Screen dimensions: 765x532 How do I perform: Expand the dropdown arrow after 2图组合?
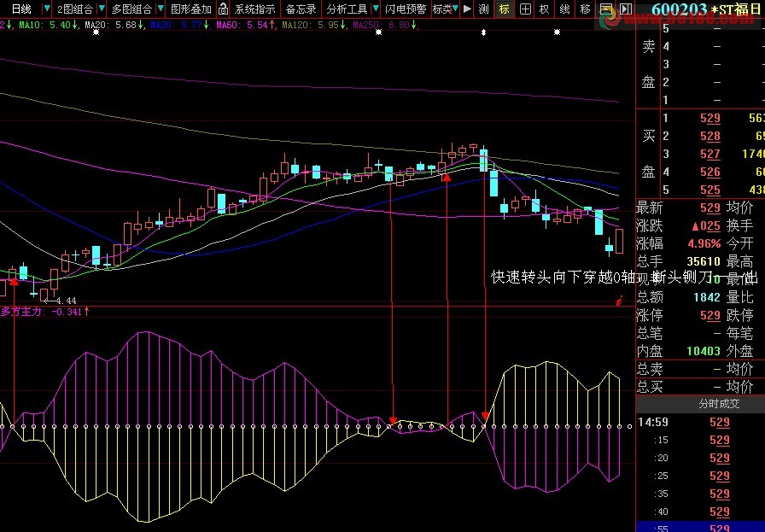coord(102,9)
